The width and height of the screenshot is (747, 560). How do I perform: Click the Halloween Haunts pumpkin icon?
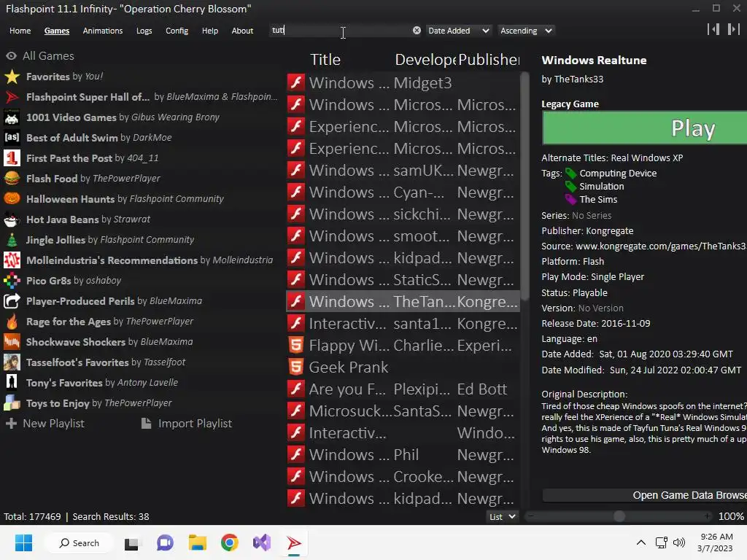[12, 198]
